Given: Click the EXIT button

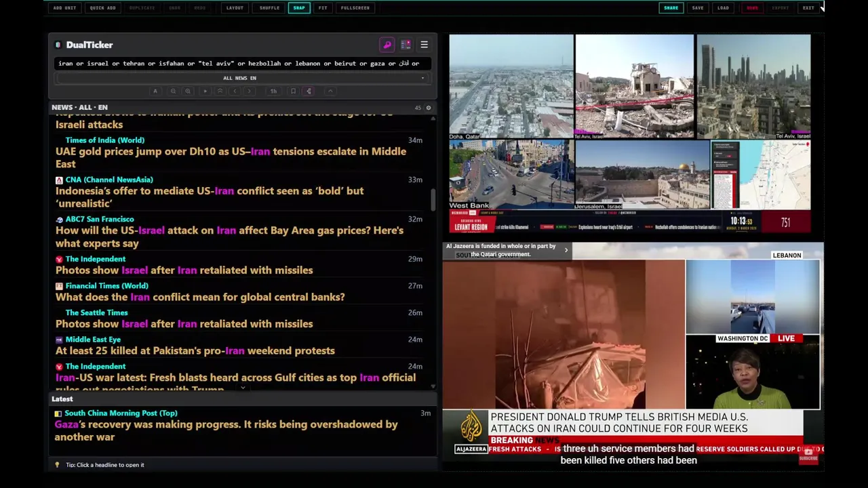Looking at the screenshot, I should tap(808, 8).
